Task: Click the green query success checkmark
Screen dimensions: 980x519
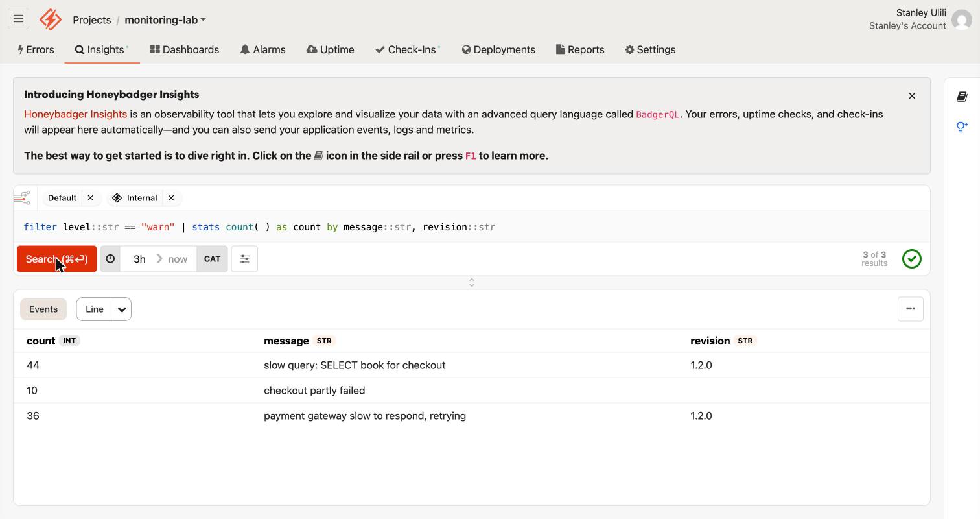Action: (912, 259)
